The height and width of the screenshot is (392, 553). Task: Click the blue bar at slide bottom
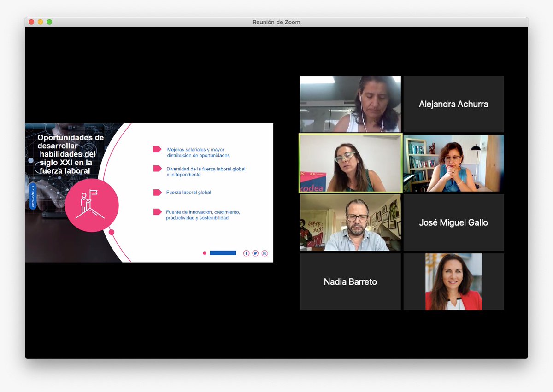[223, 253]
